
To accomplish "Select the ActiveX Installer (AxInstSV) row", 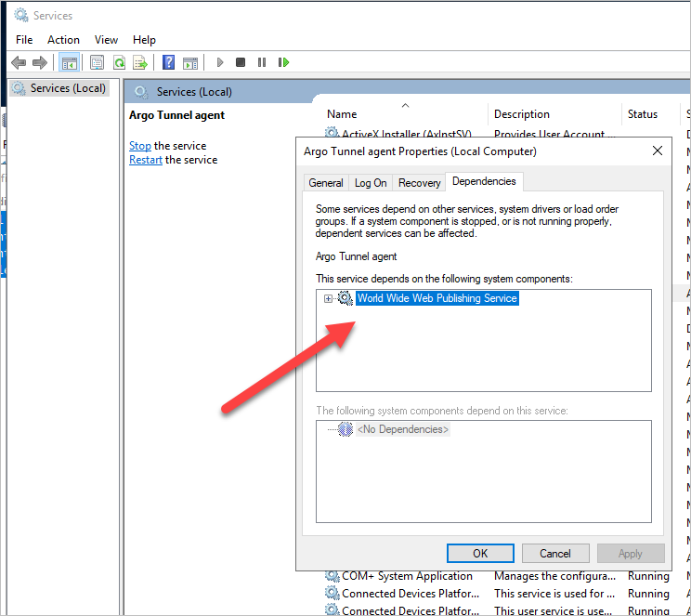I will 406,133.
